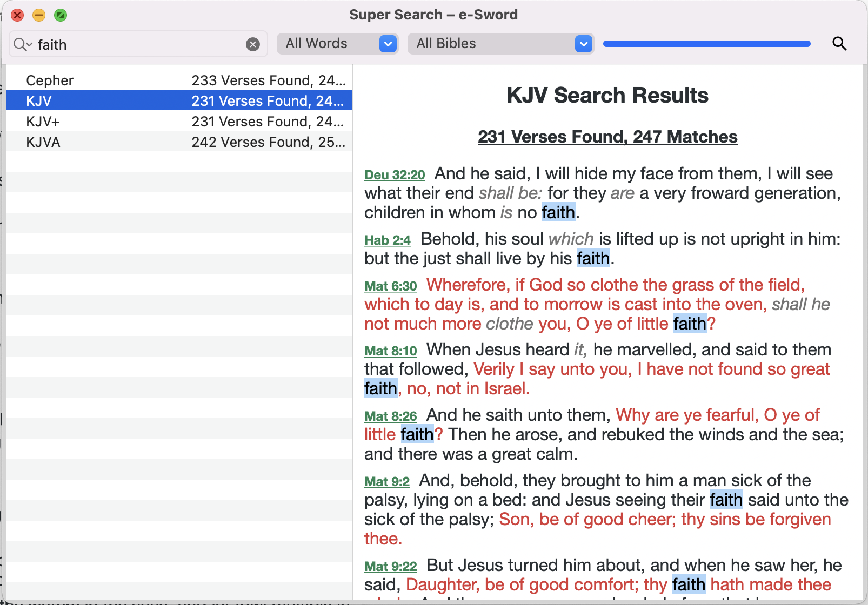
Task: Click the highlighted faith in Hab 2:4
Action: point(593,258)
